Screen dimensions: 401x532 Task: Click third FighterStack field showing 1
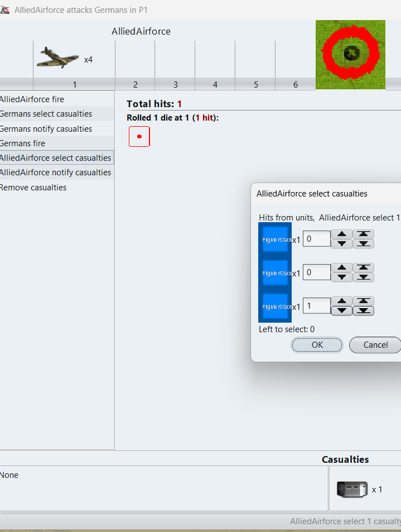click(x=317, y=306)
